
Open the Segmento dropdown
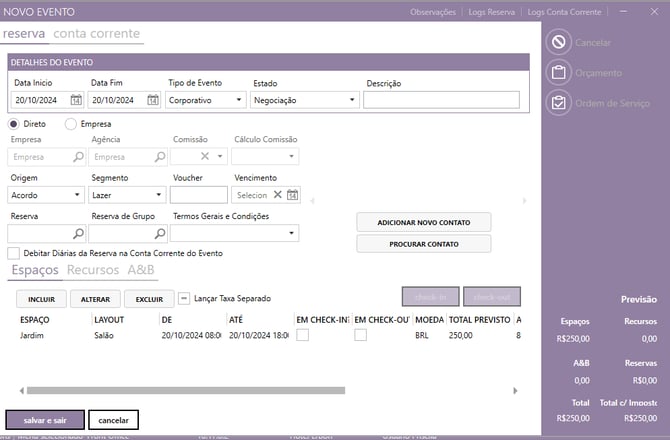pos(159,195)
